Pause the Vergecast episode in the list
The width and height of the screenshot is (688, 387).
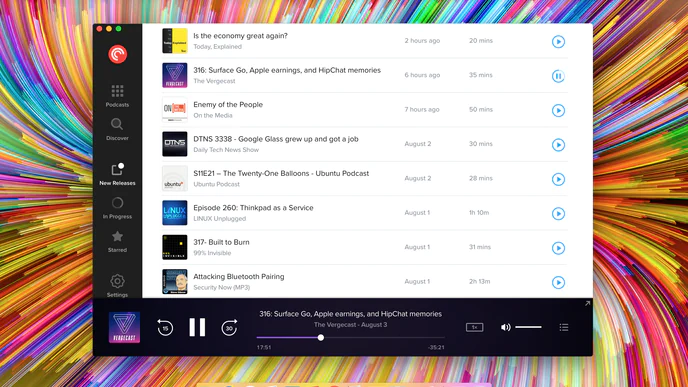[558, 76]
